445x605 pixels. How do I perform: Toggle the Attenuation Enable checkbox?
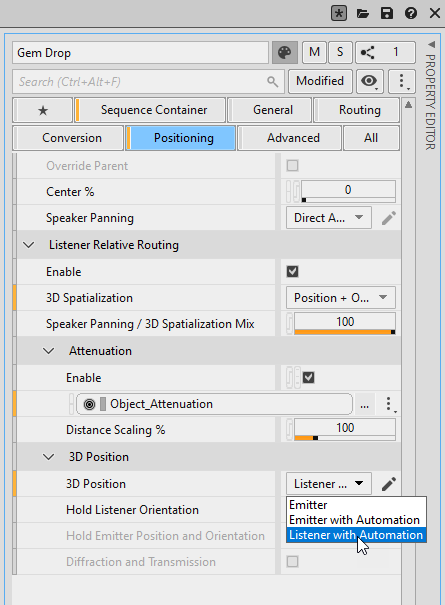[308, 377]
